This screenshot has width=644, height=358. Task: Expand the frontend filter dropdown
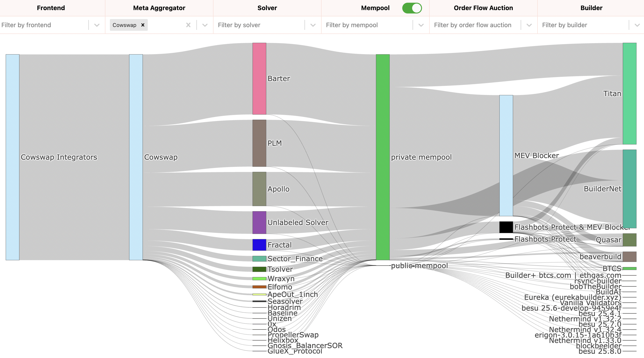coord(97,25)
